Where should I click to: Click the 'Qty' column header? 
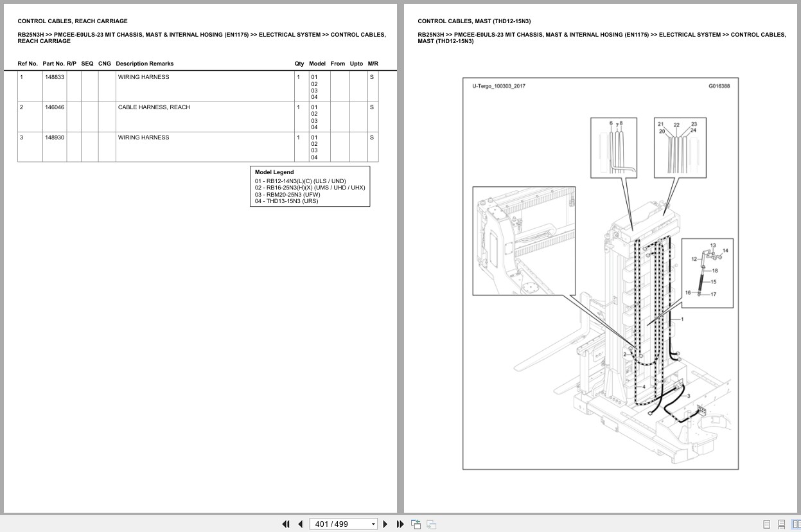[299, 64]
